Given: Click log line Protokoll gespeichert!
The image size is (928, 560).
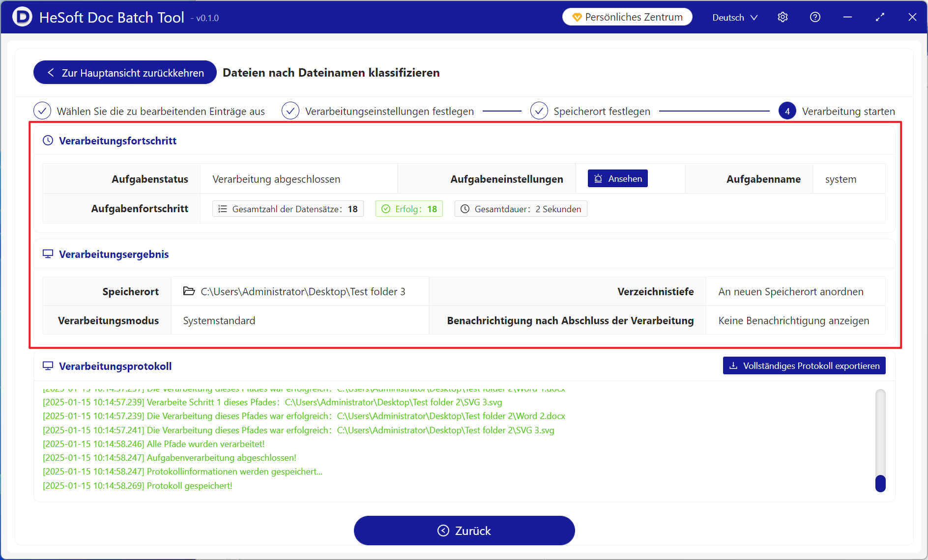Looking at the screenshot, I should tap(138, 485).
